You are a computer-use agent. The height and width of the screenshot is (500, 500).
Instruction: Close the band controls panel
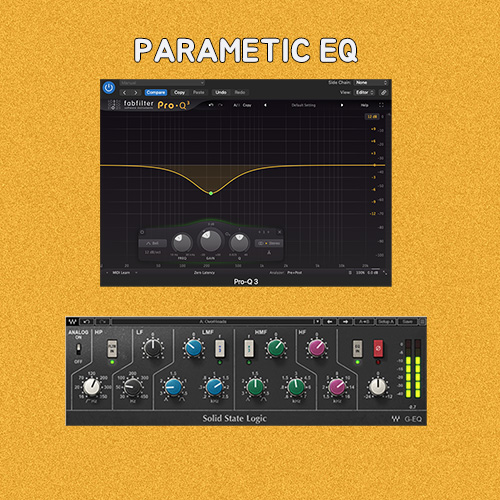tap(279, 232)
